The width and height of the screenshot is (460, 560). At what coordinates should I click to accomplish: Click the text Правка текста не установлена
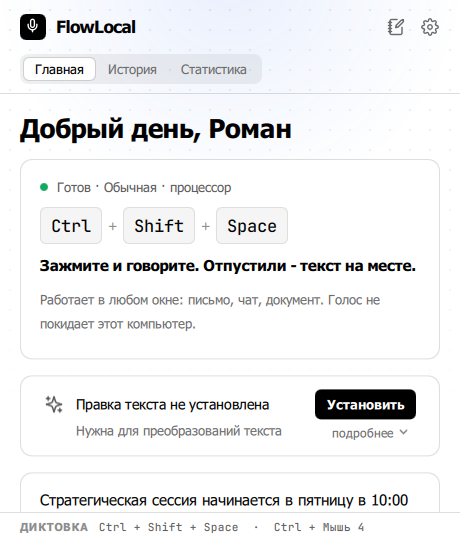pos(172,405)
